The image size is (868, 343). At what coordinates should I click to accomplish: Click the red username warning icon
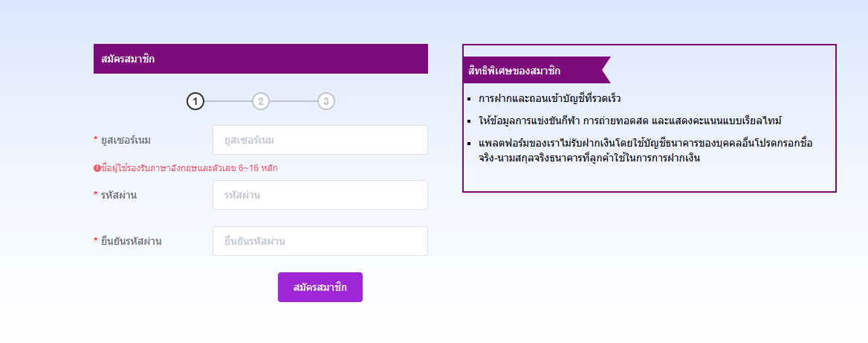pyautogui.click(x=97, y=168)
